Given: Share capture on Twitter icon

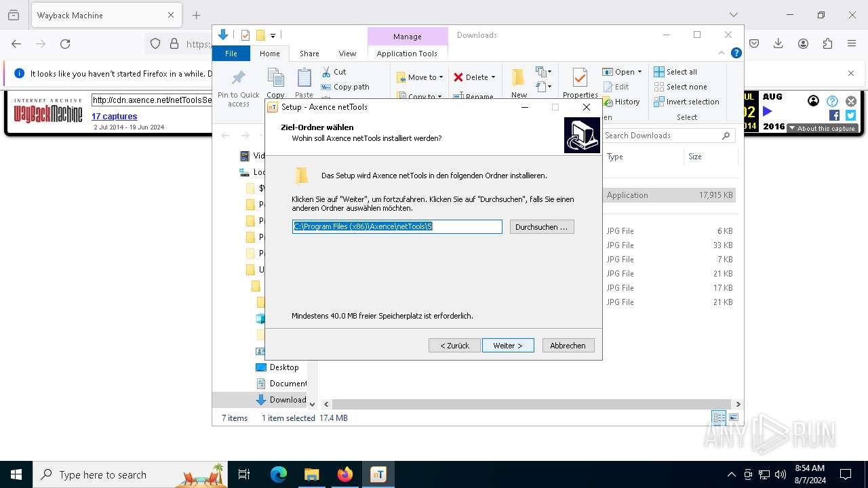Looking at the screenshot, I should click(850, 115).
